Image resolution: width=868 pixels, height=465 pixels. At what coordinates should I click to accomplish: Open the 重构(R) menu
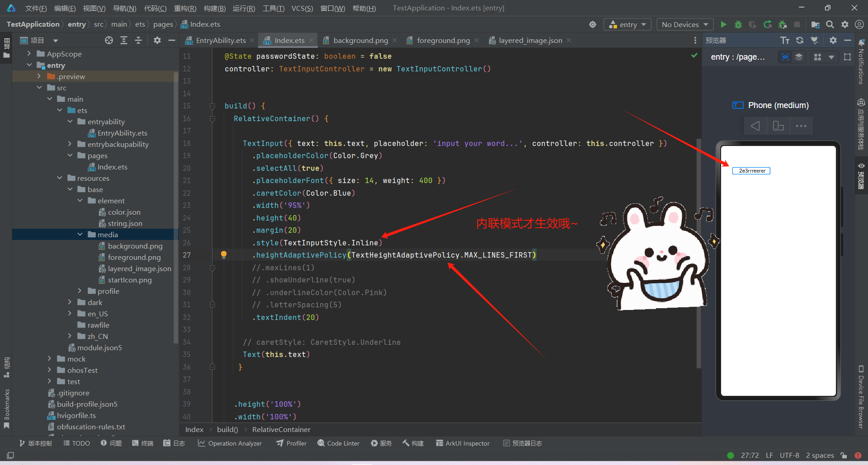(x=185, y=8)
